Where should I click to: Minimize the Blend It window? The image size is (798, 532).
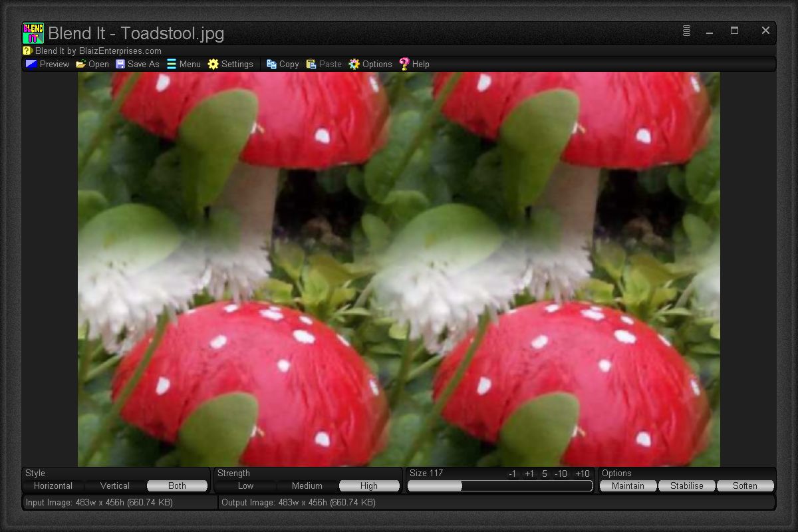pos(710,31)
